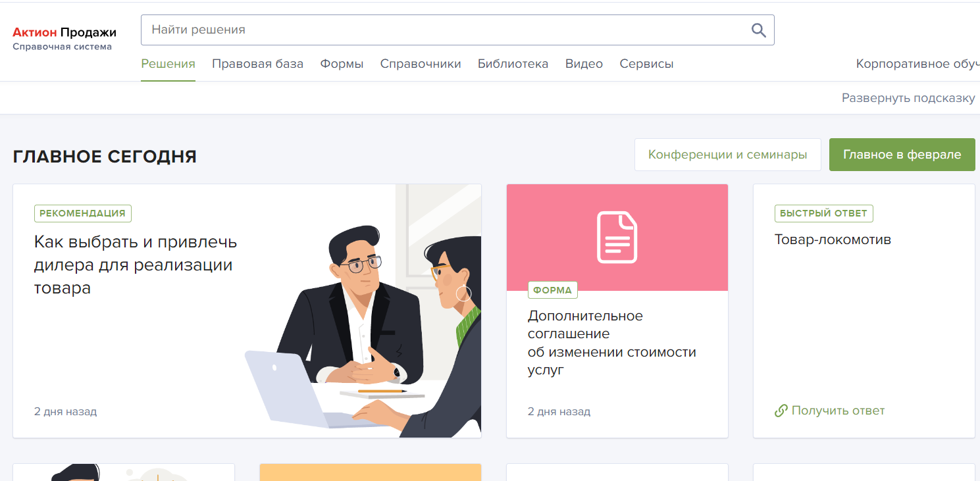Select the Видео tab

pos(584,64)
